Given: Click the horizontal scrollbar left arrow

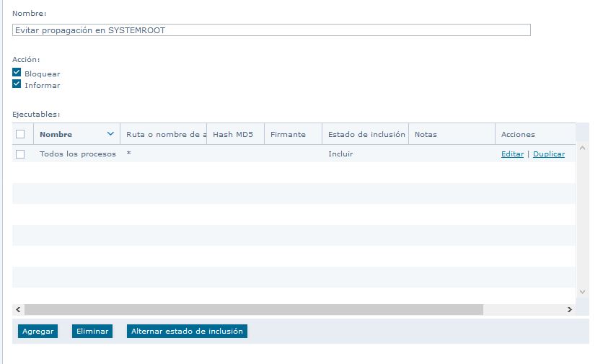Looking at the screenshot, I should 18,309.
